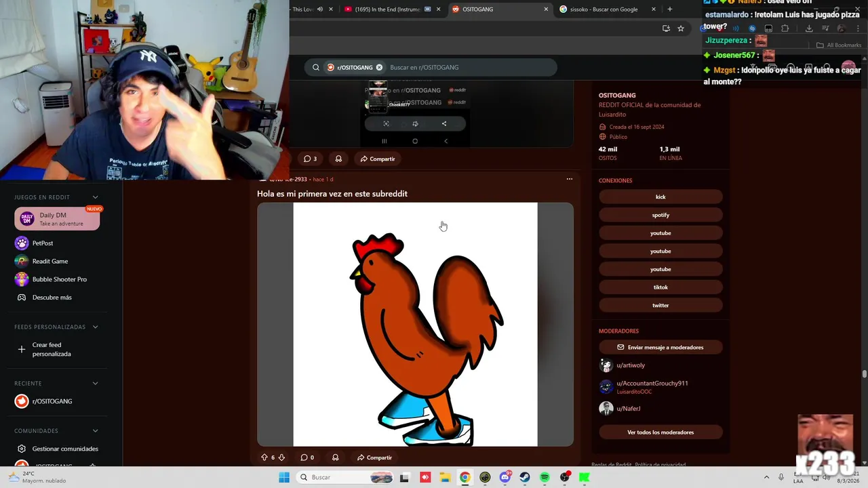Share the post with 3 comments via Compartir
This screenshot has height=488, width=868.
click(378, 159)
